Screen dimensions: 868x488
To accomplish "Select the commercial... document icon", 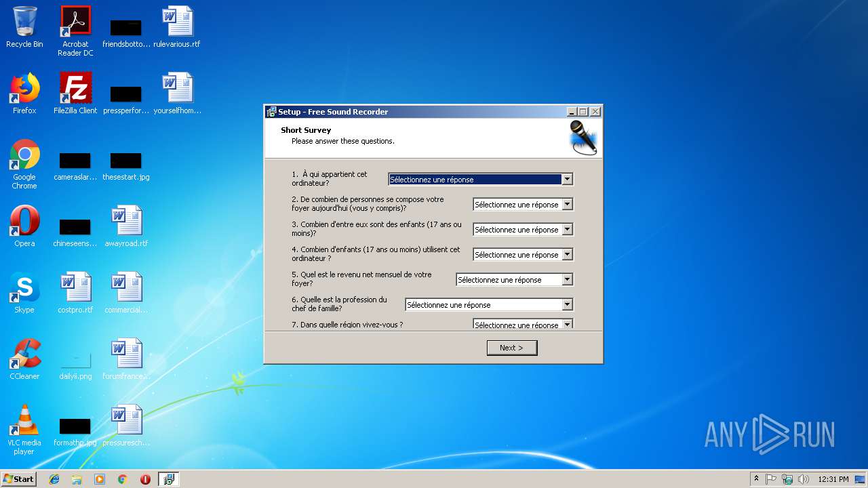I will point(126,293).
